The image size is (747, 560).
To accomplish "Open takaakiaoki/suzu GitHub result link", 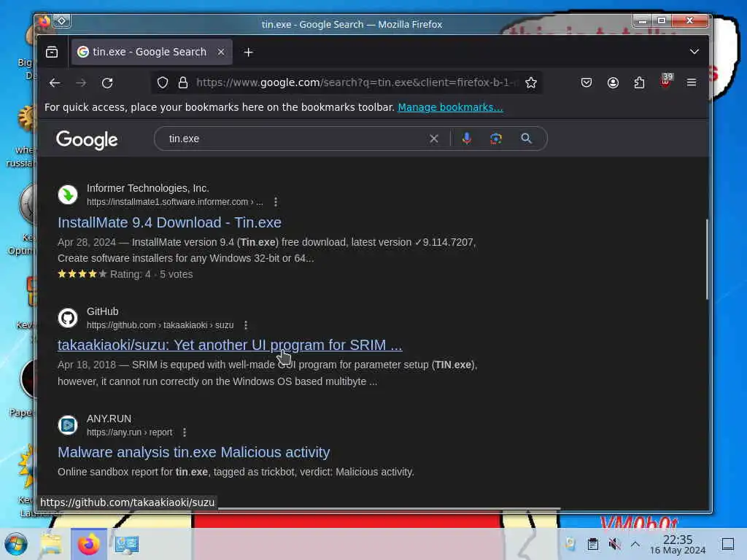I will [x=230, y=345].
